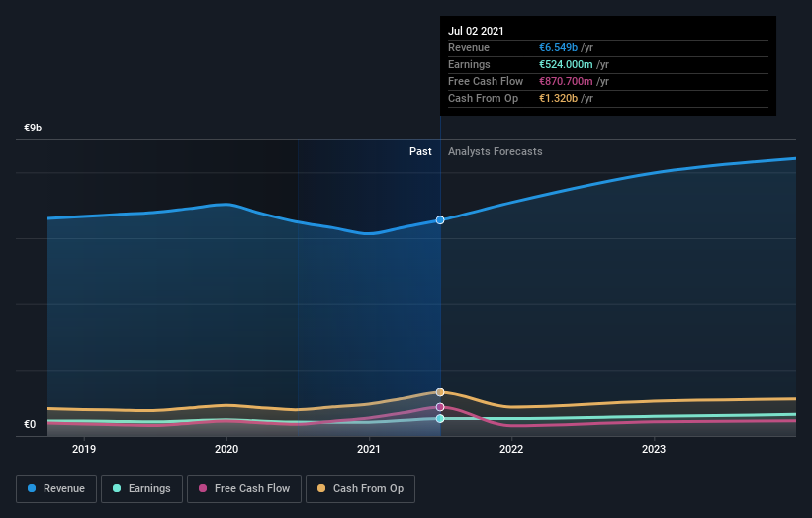
Task: Click the 'Analysts Forecasts' label
Action: click(x=496, y=151)
